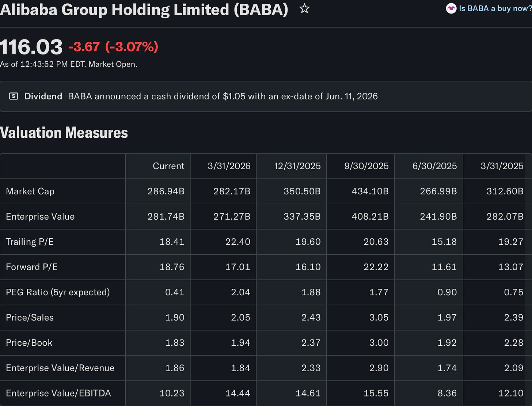Select the 12/31/2025 column header
Viewport: 532px width, 406px height.
297,166
